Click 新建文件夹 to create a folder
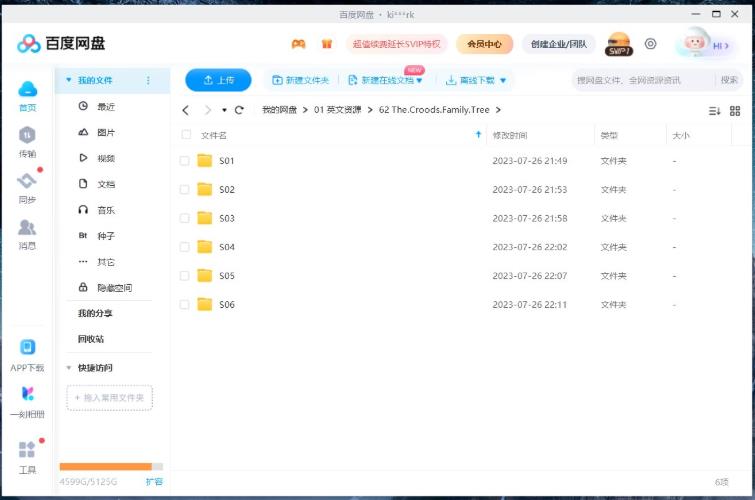Viewport: 755px width, 500px height. [x=300, y=80]
